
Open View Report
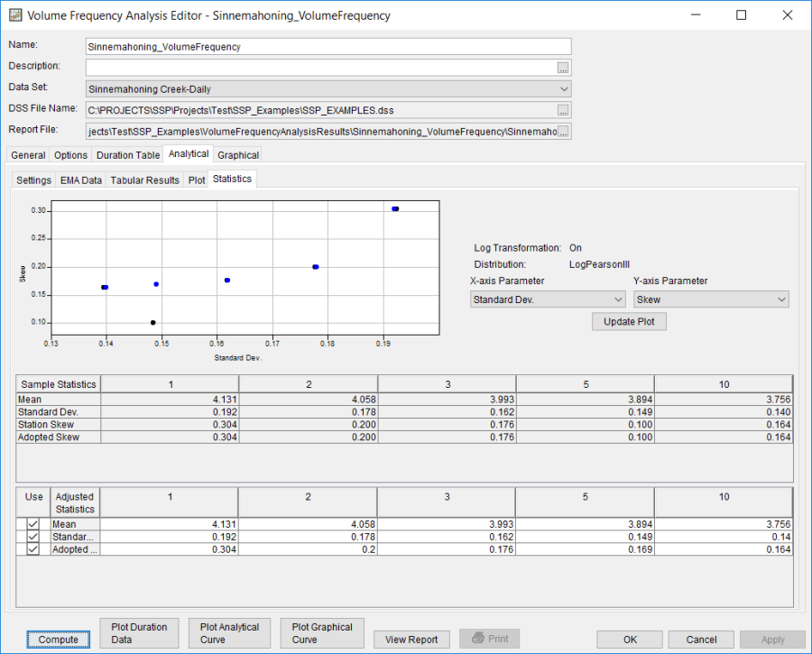tap(411, 640)
